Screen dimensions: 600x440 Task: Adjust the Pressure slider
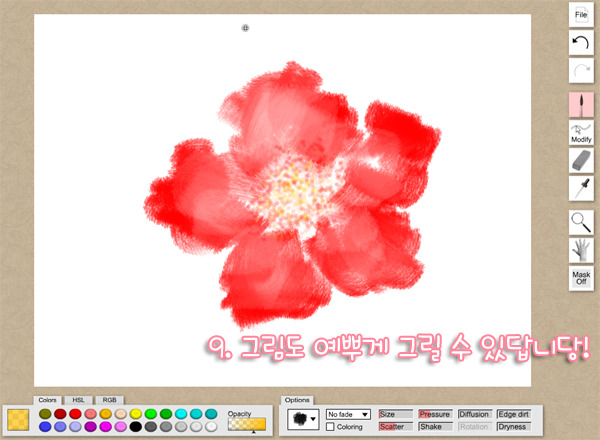[435, 414]
